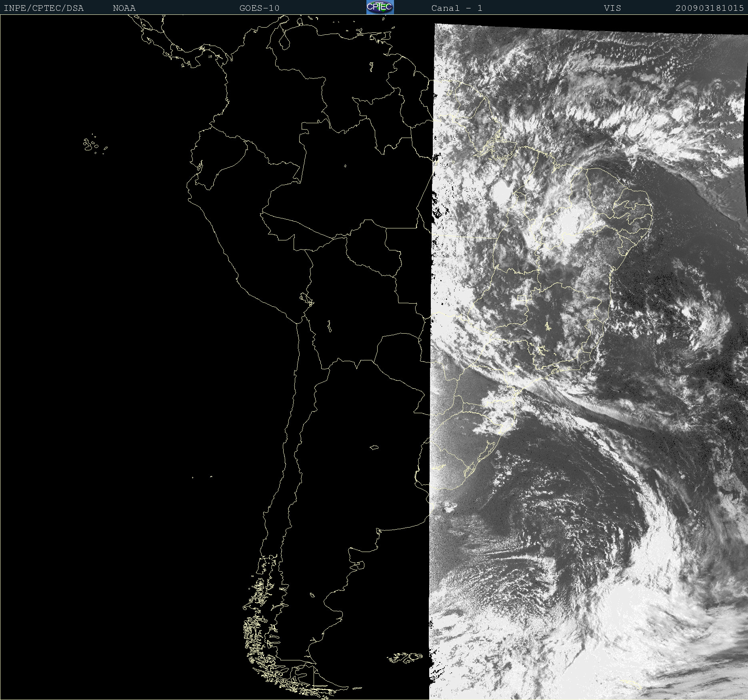This screenshot has height=700, width=748.
Task: Click the NOAA label in the header
Action: [x=124, y=8]
